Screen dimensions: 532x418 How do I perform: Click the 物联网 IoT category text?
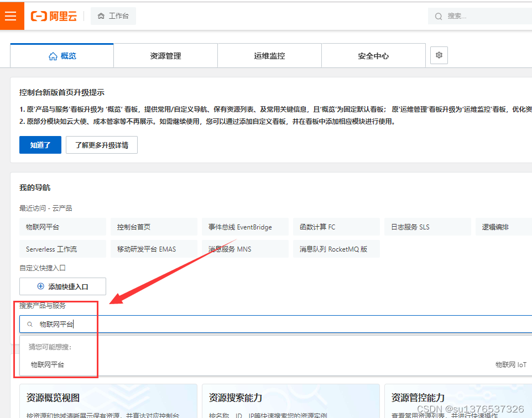pos(511,365)
